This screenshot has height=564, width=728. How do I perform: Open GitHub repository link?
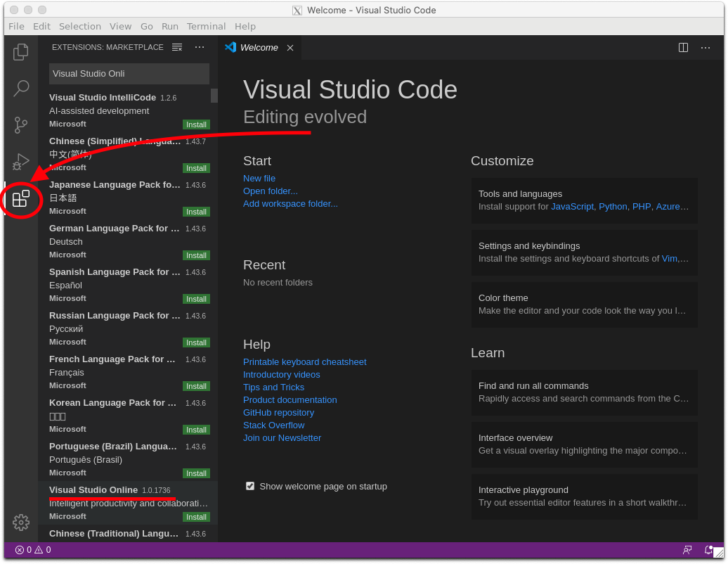(x=278, y=413)
